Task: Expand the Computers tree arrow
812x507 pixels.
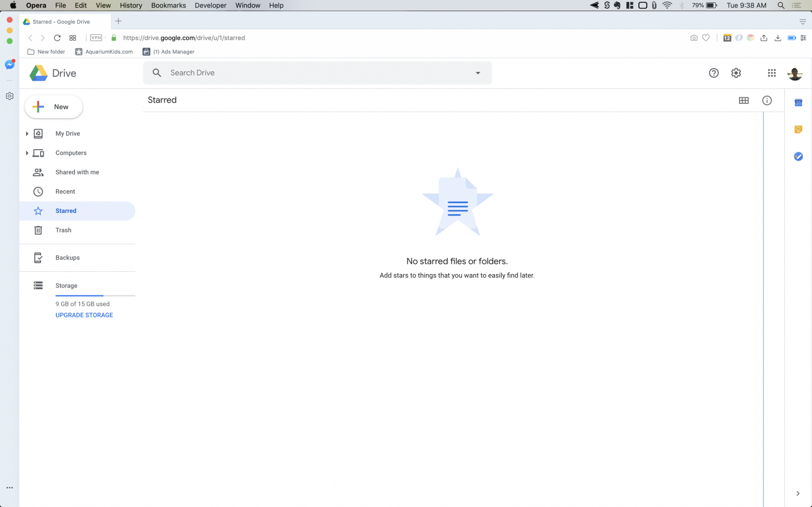Action: 27,153
